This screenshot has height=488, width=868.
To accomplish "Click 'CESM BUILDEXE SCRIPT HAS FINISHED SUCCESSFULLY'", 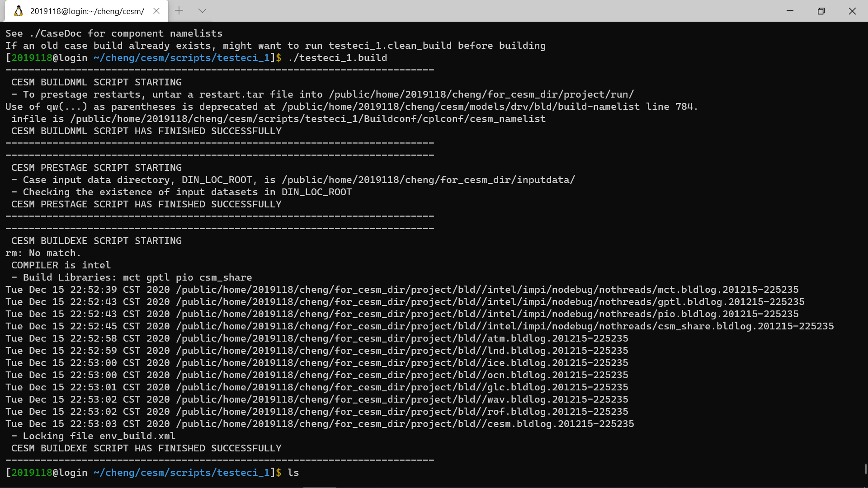I will coord(146,448).
